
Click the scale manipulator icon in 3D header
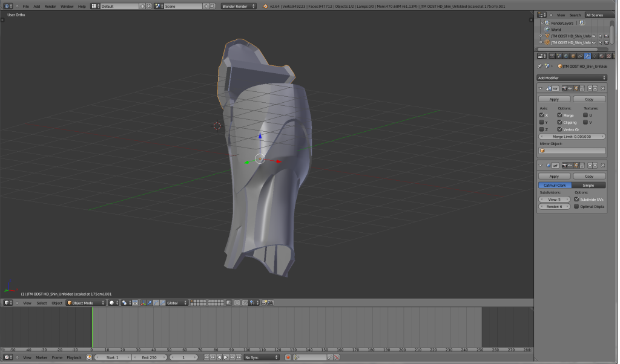[162, 303]
